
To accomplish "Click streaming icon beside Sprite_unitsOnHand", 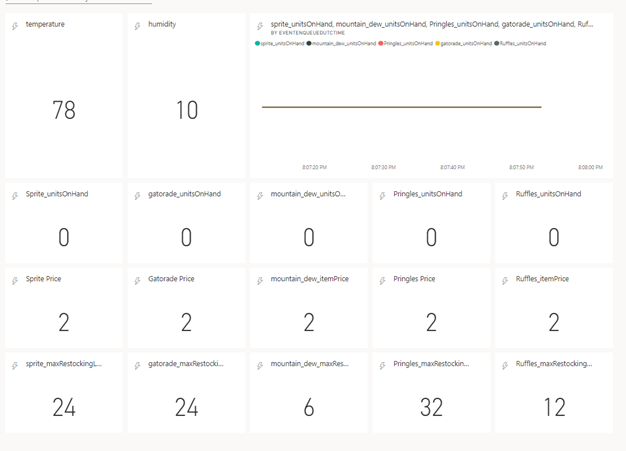I will [x=15, y=196].
